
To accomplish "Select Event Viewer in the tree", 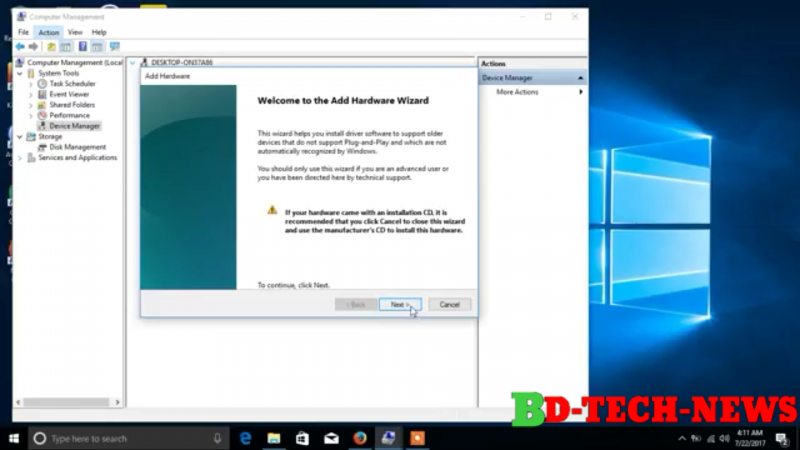I will click(69, 94).
